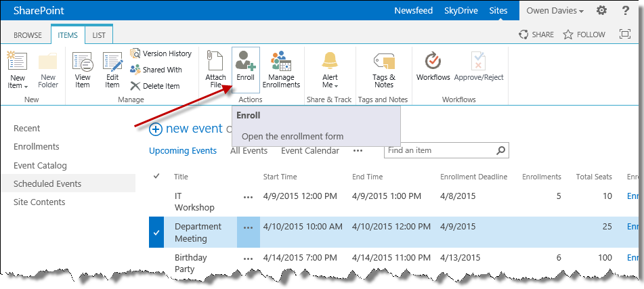Click the Find an item search box

(440, 151)
